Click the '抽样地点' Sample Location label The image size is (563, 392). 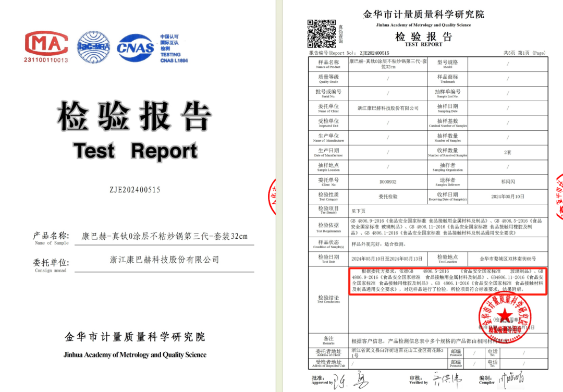pos(328,165)
